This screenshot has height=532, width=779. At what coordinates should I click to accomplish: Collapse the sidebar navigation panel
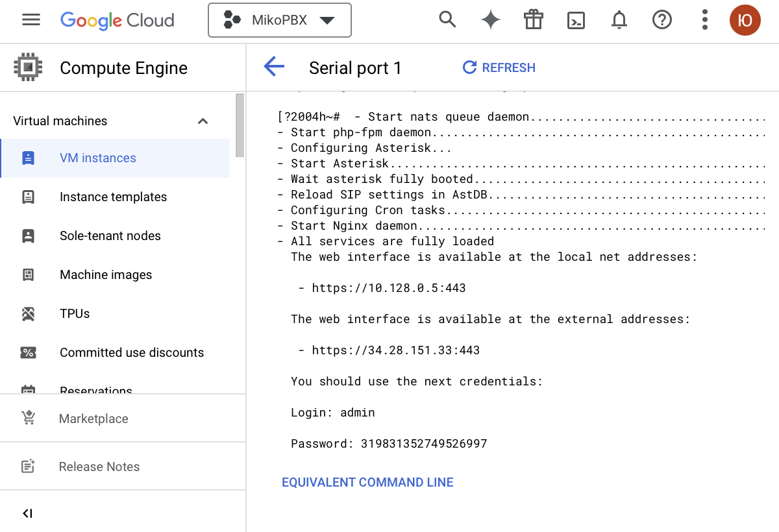pos(27,513)
